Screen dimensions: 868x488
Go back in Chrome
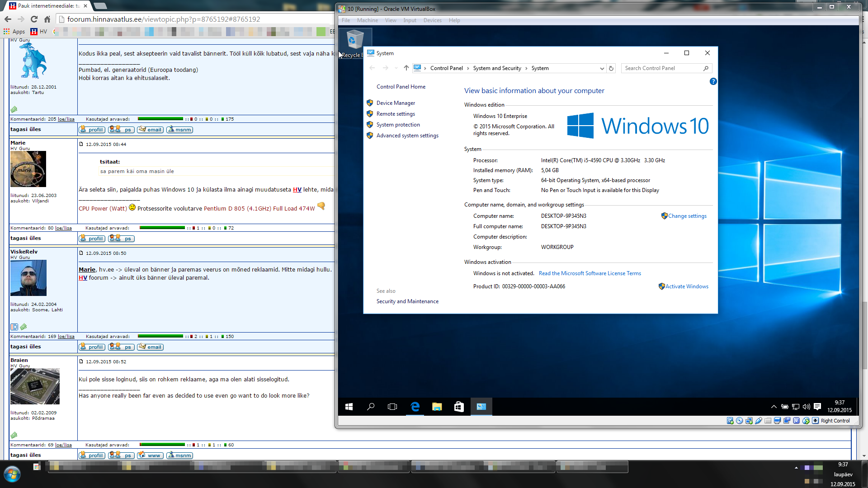(8, 19)
